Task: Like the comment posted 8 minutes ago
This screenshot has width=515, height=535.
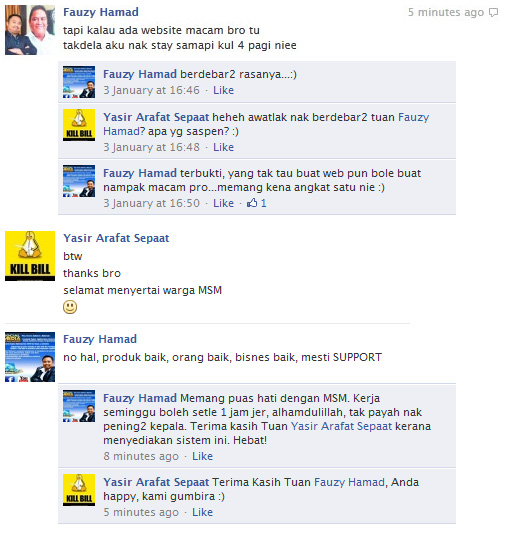Action: pyautogui.click(x=202, y=456)
